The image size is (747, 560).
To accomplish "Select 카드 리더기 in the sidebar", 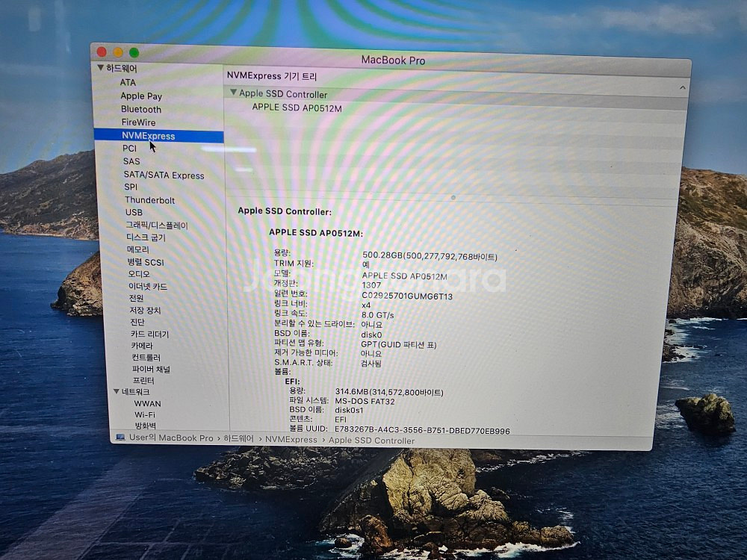I will pyautogui.click(x=149, y=334).
